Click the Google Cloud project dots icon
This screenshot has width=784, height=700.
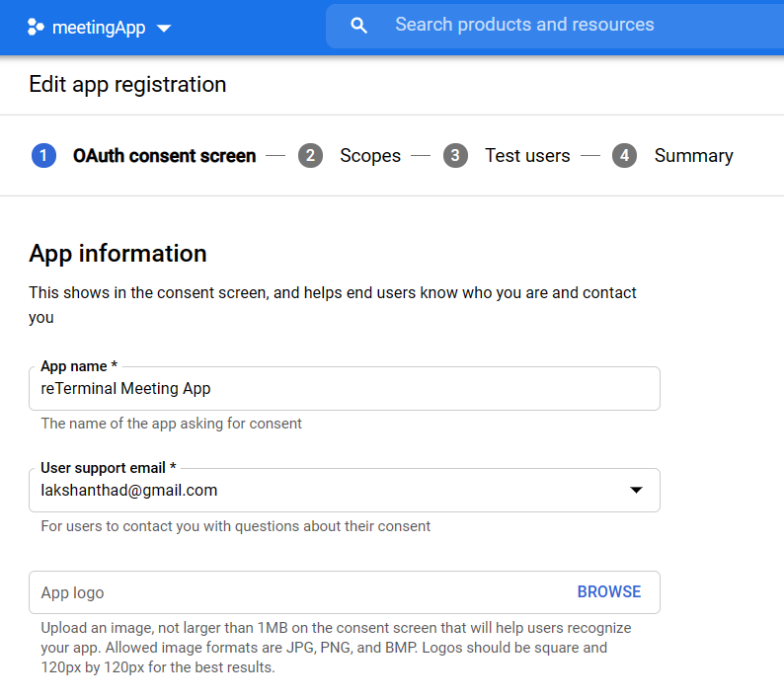coord(37,27)
